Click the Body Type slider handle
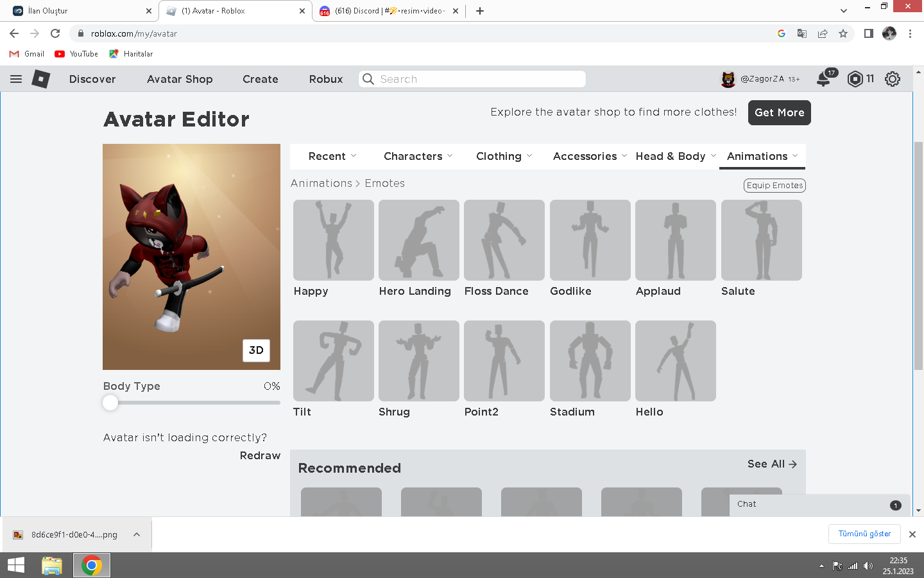Viewport: 924px width, 578px height. click(x=110, y=403)
